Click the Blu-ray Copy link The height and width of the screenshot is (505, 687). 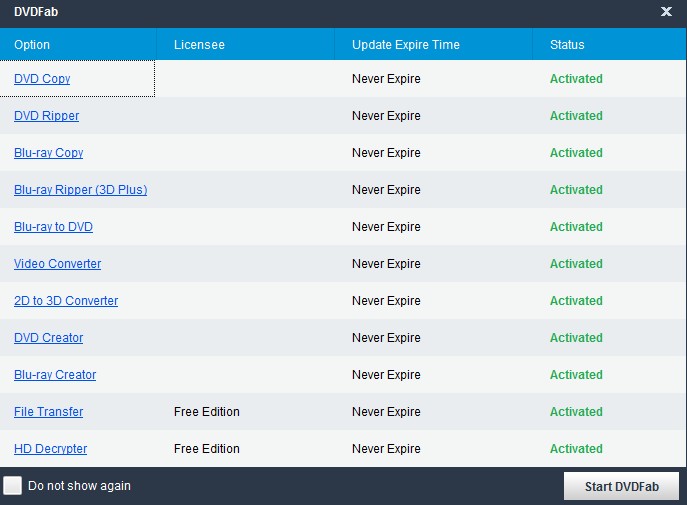(49, 153)
